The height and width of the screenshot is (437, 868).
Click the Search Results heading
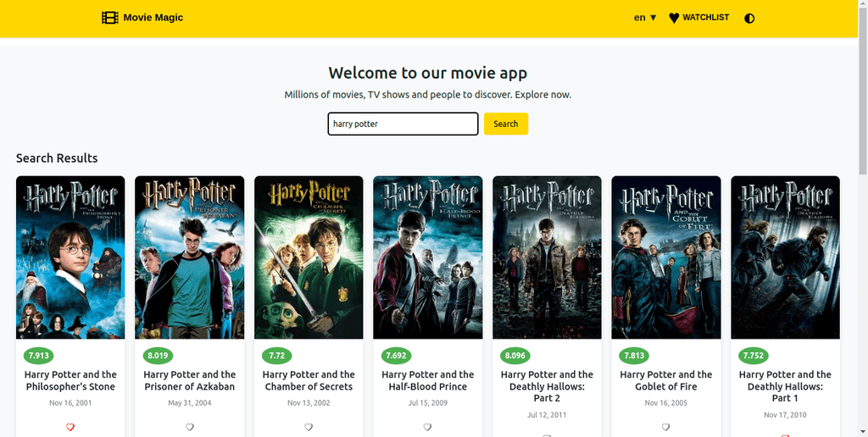[57, 158]
